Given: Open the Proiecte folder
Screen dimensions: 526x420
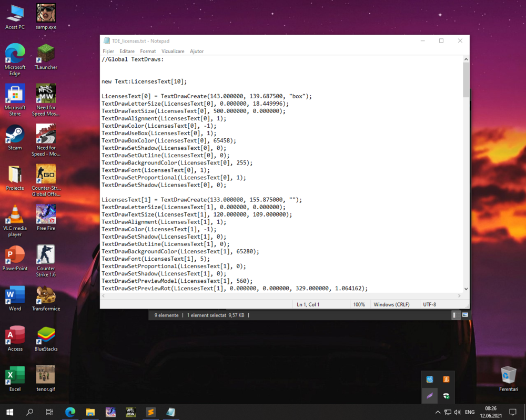Looking at the screenshot, I should [15, 178].
